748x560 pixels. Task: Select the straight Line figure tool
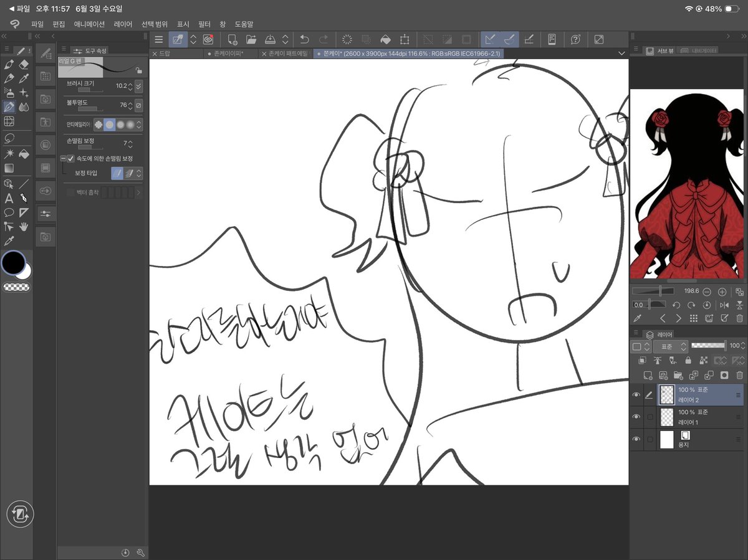pos(24,184)
